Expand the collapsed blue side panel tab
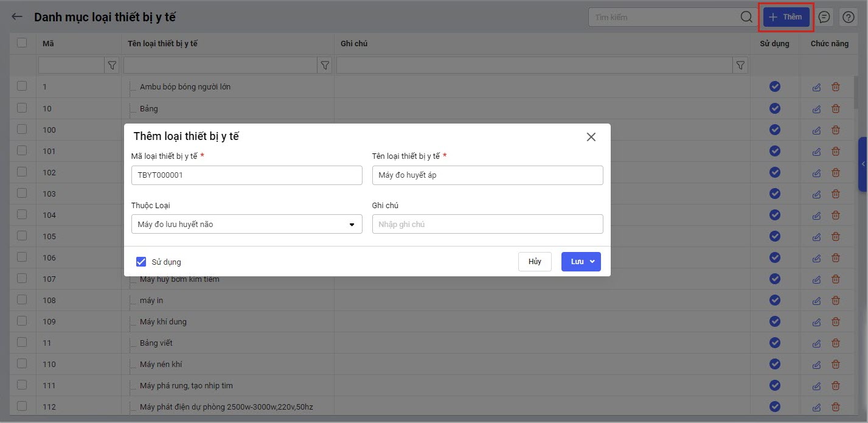This screenshot has width=868, height=423. coord(863,164)
